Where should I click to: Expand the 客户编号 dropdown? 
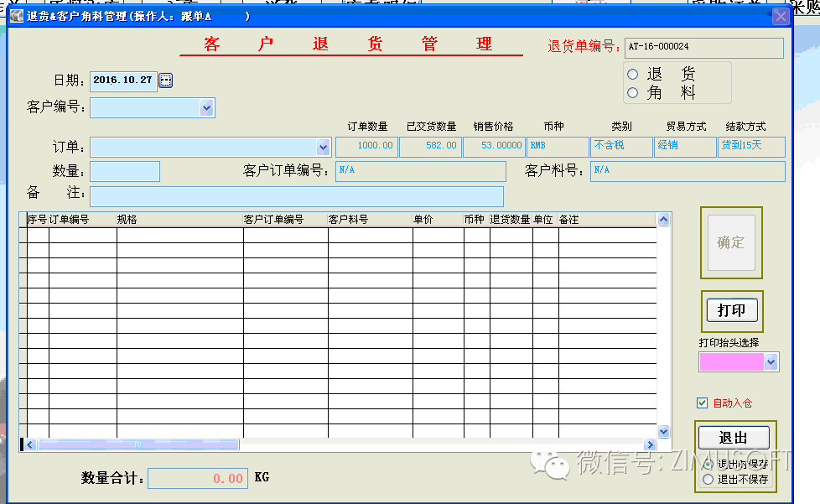click(x=206, y=107)
